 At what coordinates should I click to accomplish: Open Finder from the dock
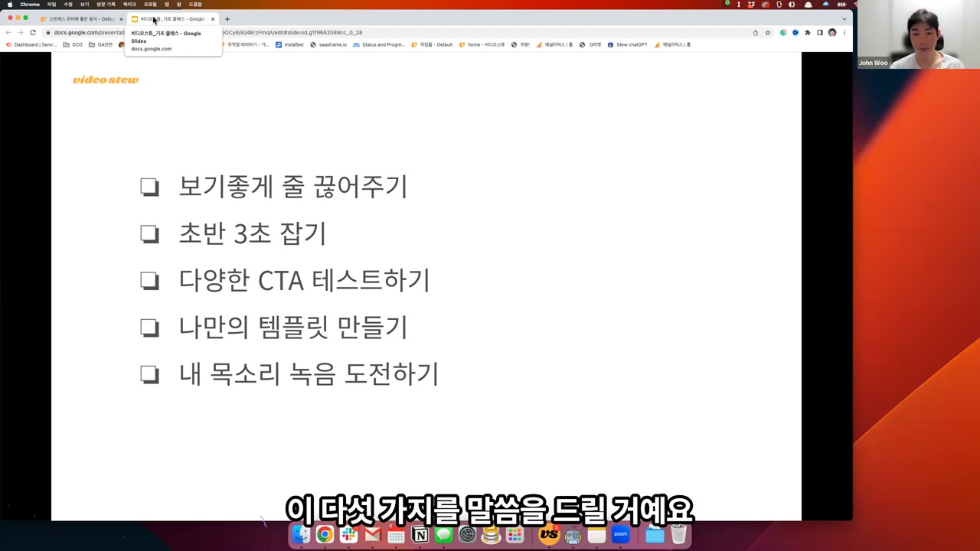point(301,534)
